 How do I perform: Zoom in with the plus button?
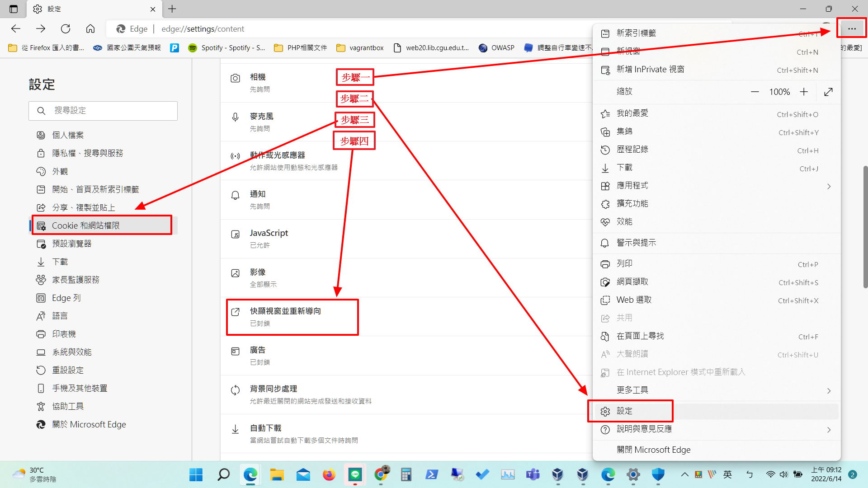(x=804, y=92)
